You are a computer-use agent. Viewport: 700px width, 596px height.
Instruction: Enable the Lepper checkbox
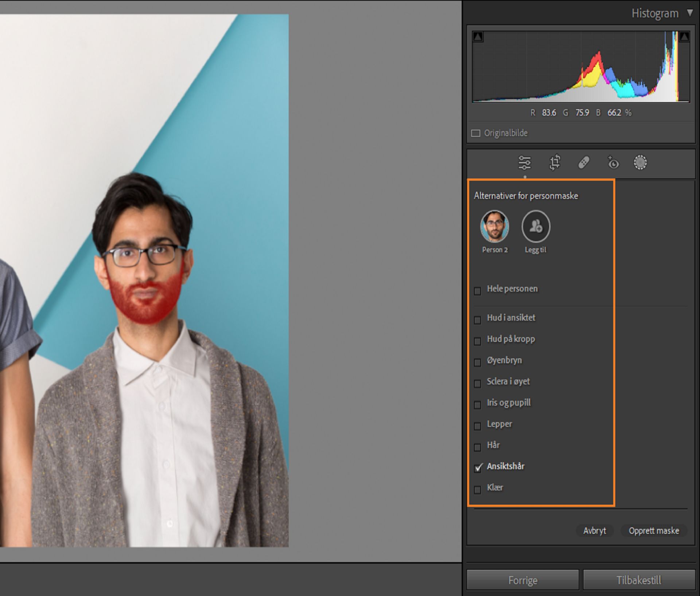pos(477,426)
